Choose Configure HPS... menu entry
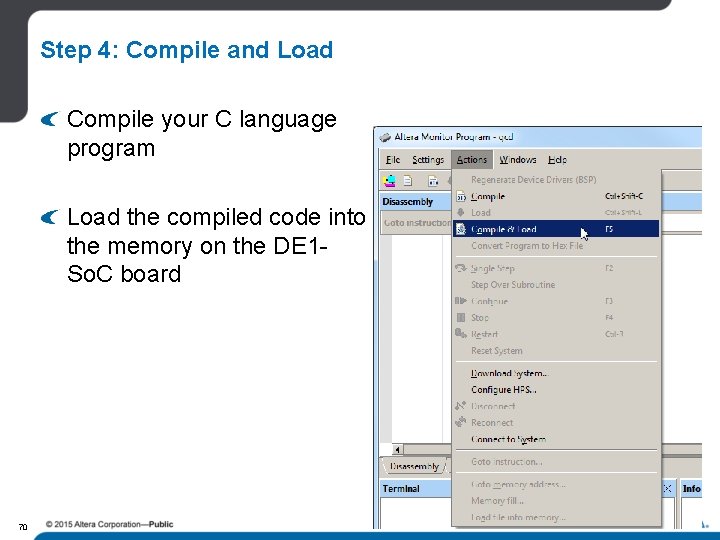The image size is (720, 540). coord(556,389)
